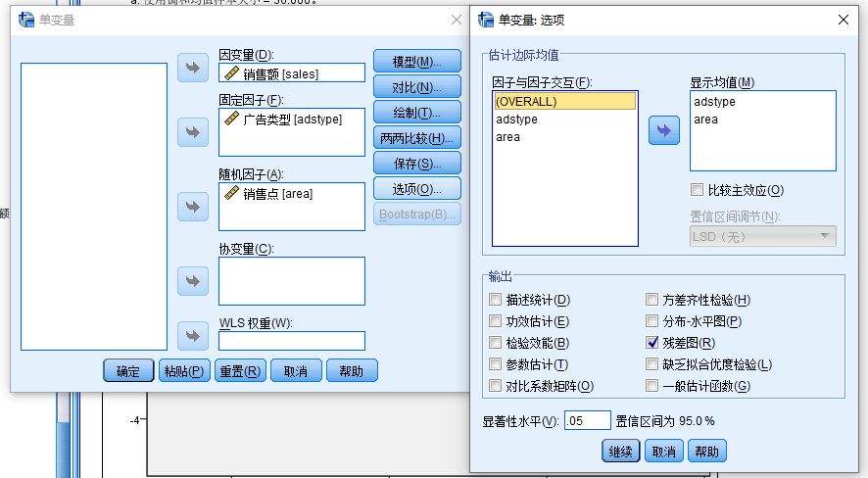The height and width of the screenshot is (478, 868).
Task: Click 确定 in 单变量 dialog
Action: pyautogui.click(x=128, y=370)
